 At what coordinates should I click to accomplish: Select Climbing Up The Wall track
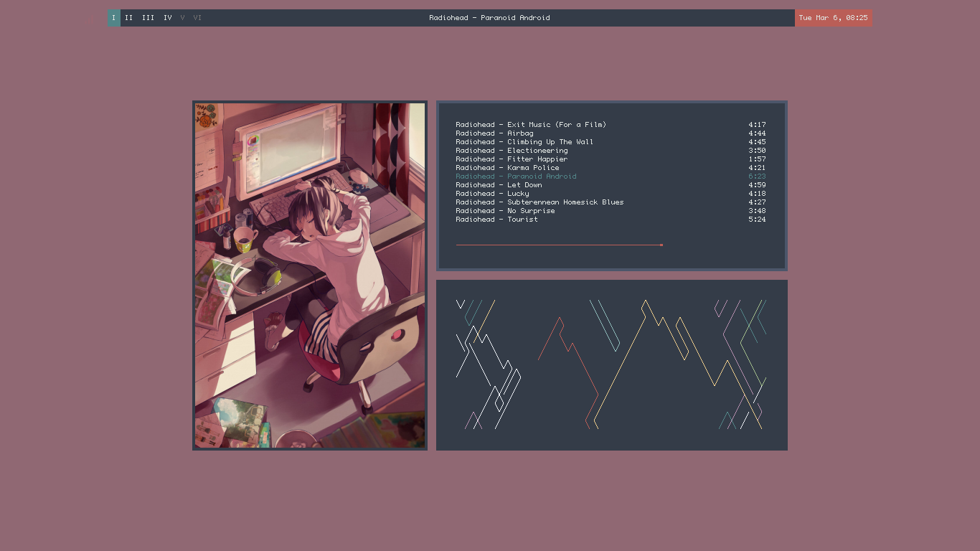[x=611, y=142]
